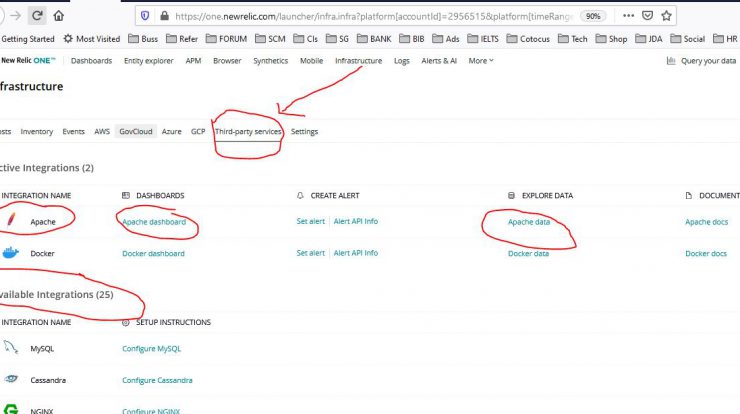Click the Cassandra eye icon
The width and height of the screenshot is (740, 414).
(x=11, y=379)
